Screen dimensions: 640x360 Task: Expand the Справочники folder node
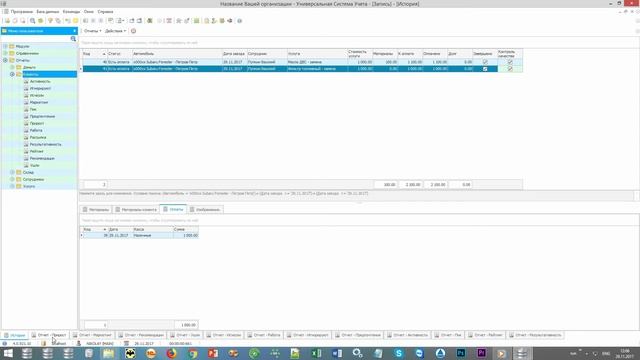click(x=5, y=53)
